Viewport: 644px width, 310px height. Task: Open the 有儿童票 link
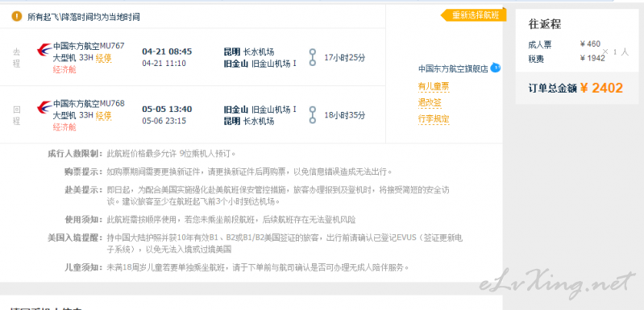click(x=434, y=86)
